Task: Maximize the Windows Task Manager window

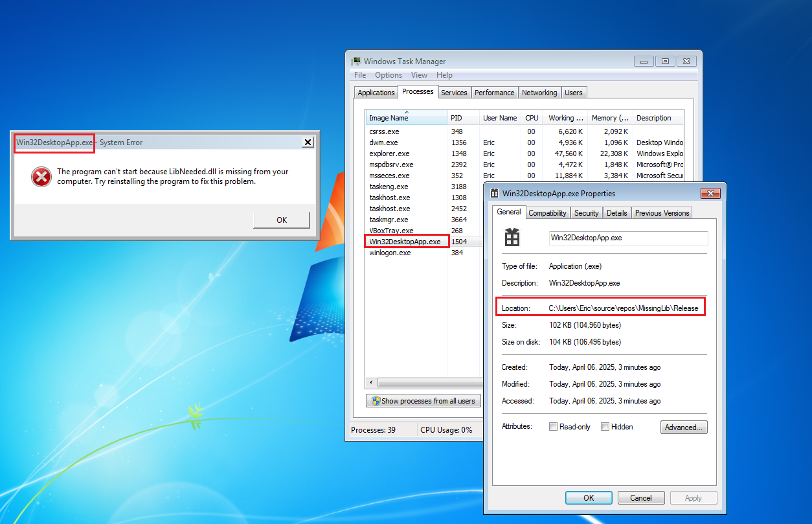Action: (x=664, y=62)
